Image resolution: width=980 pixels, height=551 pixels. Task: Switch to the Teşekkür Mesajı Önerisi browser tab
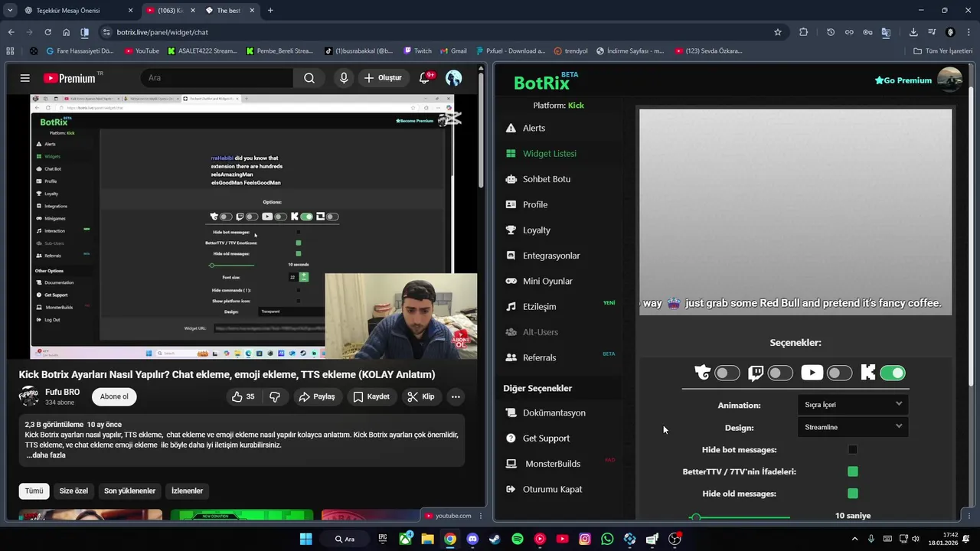tap(80, 11)
